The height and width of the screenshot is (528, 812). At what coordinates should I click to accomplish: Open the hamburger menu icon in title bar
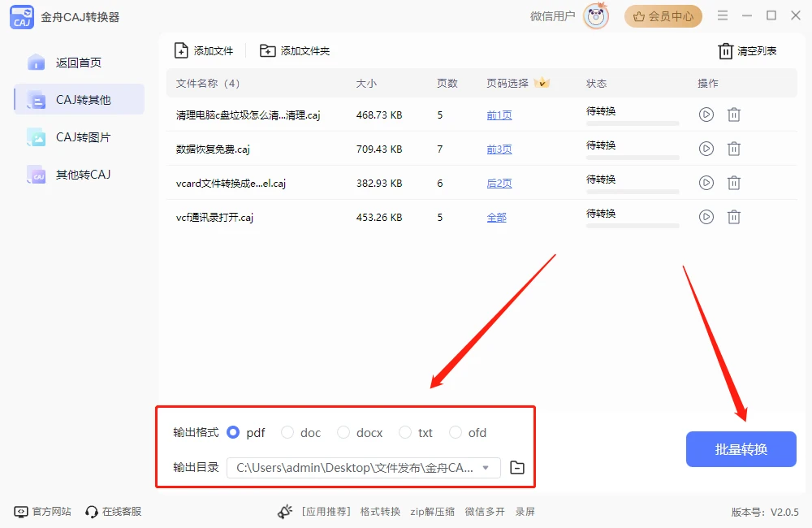(x=723, y=16)
